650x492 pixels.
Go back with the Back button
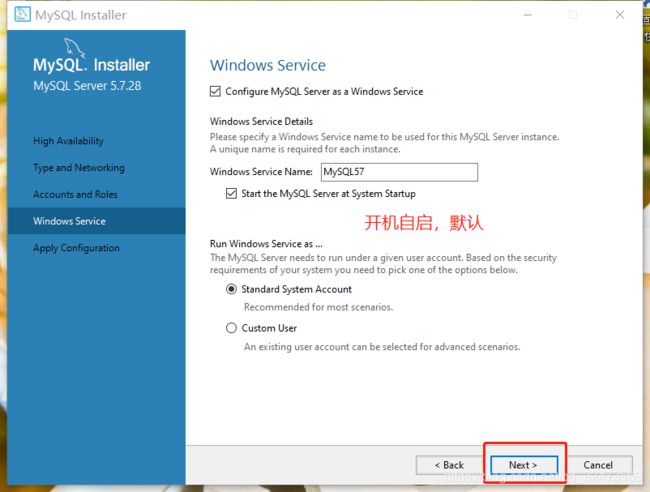pyautogui.click(x=449, y=465)
